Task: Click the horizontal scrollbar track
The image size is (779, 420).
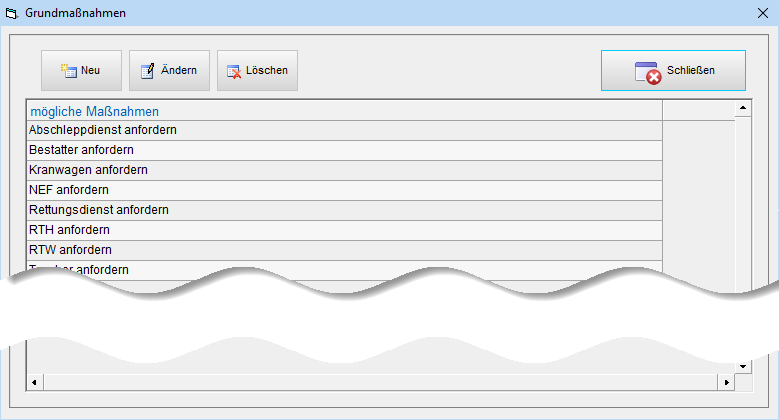Action: pos(380,383)
